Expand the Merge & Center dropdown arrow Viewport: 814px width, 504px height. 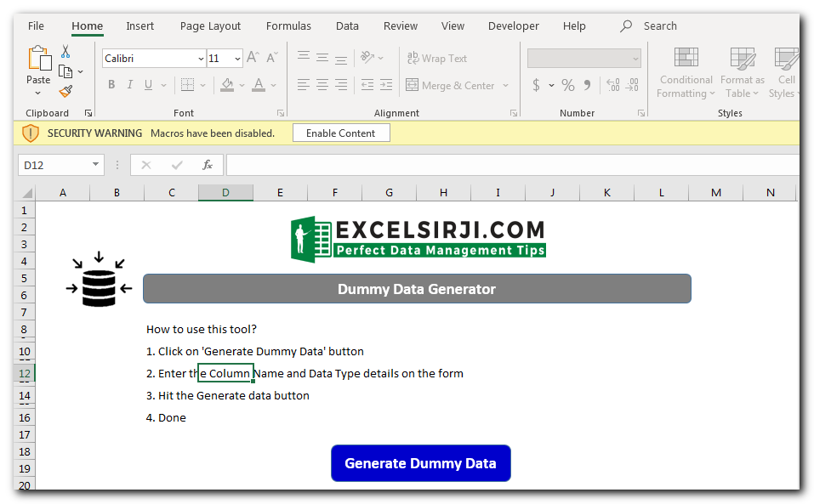coord(505,85)
